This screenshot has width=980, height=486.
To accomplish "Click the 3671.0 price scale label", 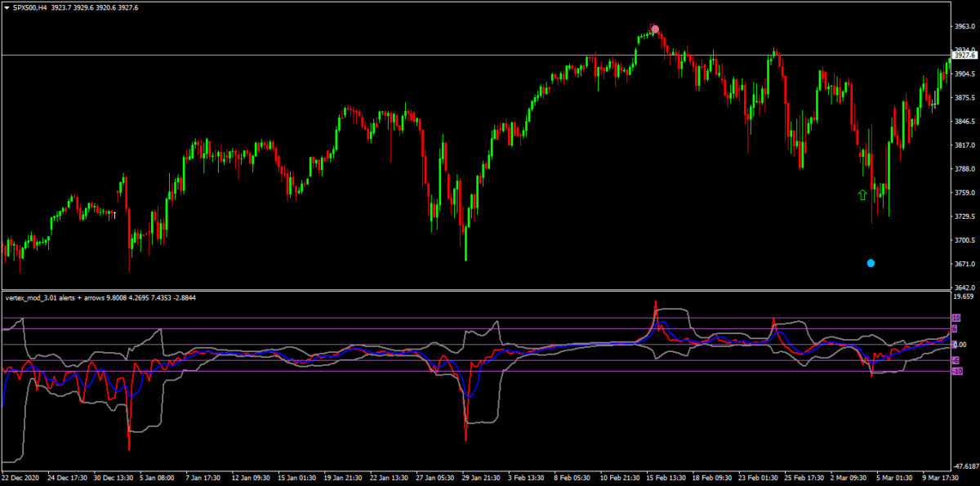I will coord(965,264).
